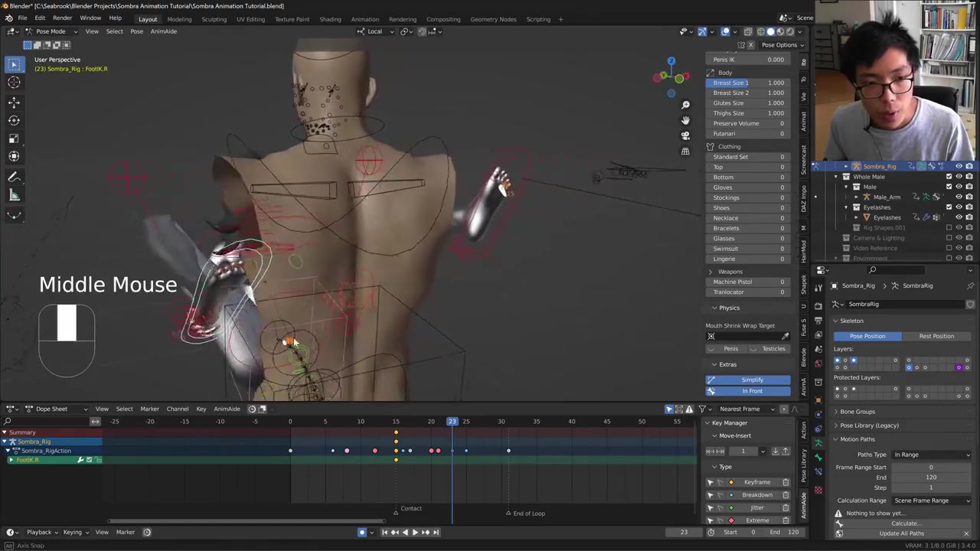Viewport: 980px width, 551px height.
Task: Open the Animation workspace tab
Action: point(364,19)
